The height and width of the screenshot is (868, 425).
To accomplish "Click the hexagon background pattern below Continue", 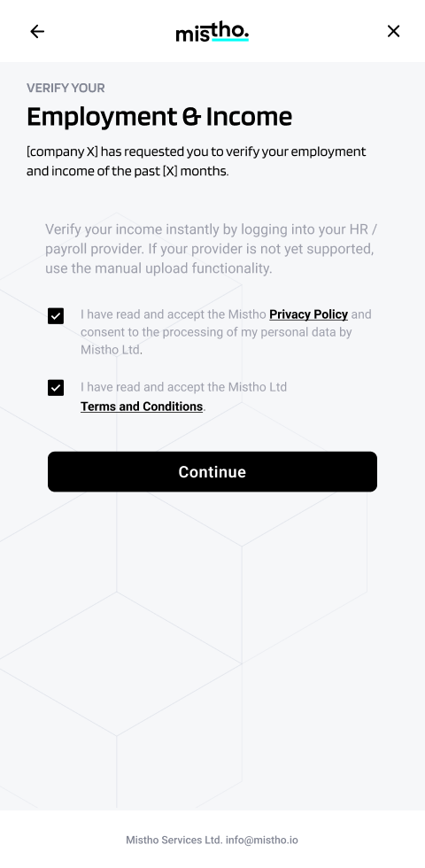I will tap(212, 637).
